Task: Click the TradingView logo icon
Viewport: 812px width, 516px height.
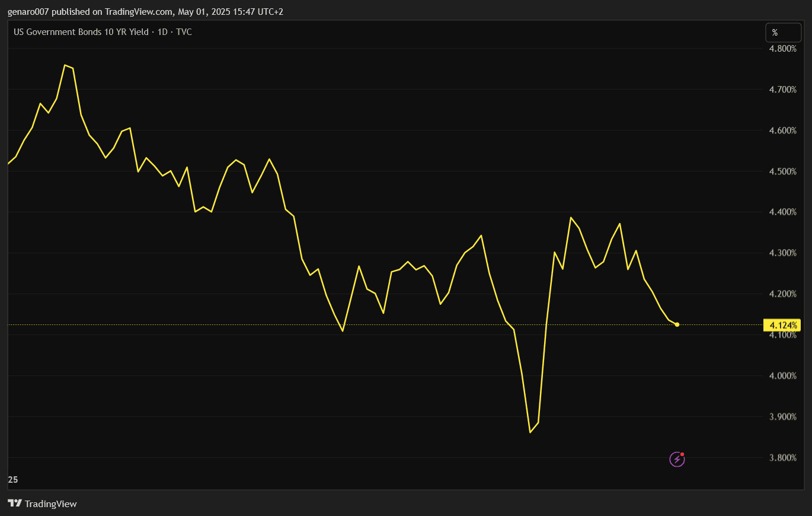Action: pos(15,504)
